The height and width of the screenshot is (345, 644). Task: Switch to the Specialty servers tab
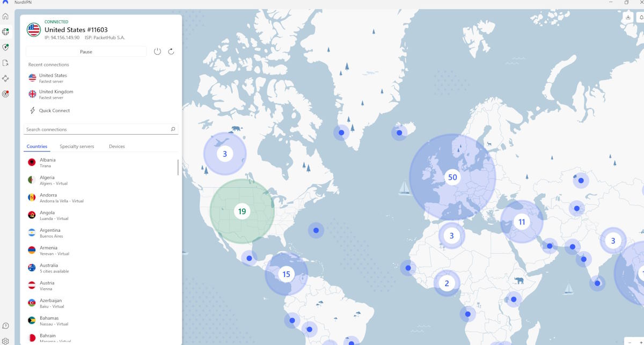click(x=77, y=146)
